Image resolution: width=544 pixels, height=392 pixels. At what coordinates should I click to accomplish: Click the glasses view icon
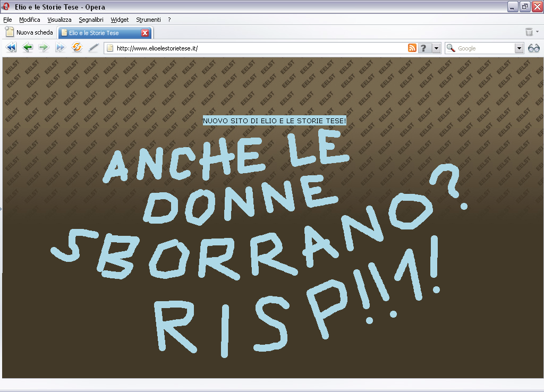click(x=533, y=48)
